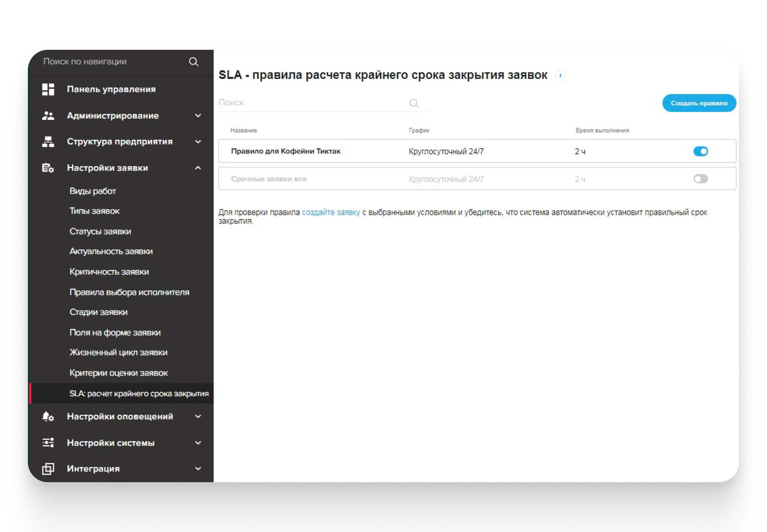
Task: Click the Название column header
Action: (x=244, y=130)
